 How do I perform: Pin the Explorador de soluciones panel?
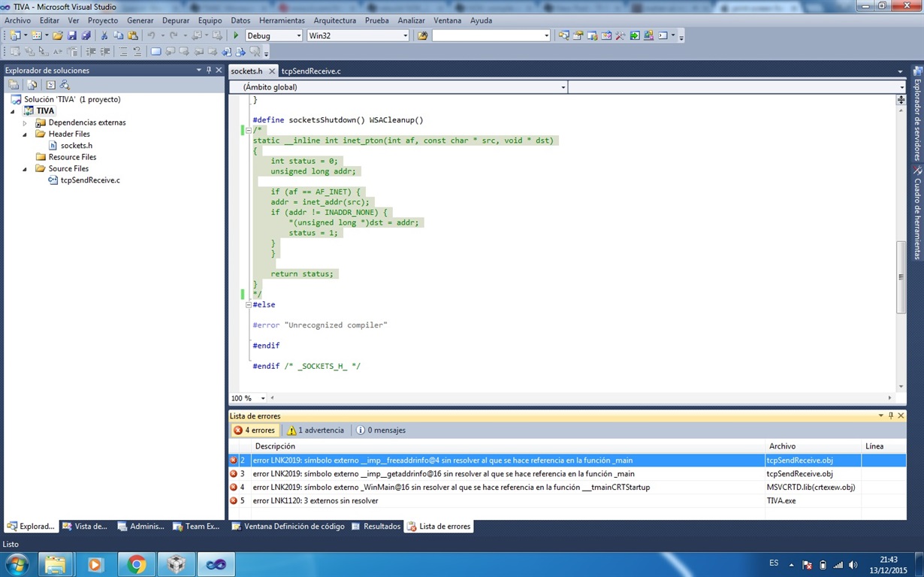209,70
